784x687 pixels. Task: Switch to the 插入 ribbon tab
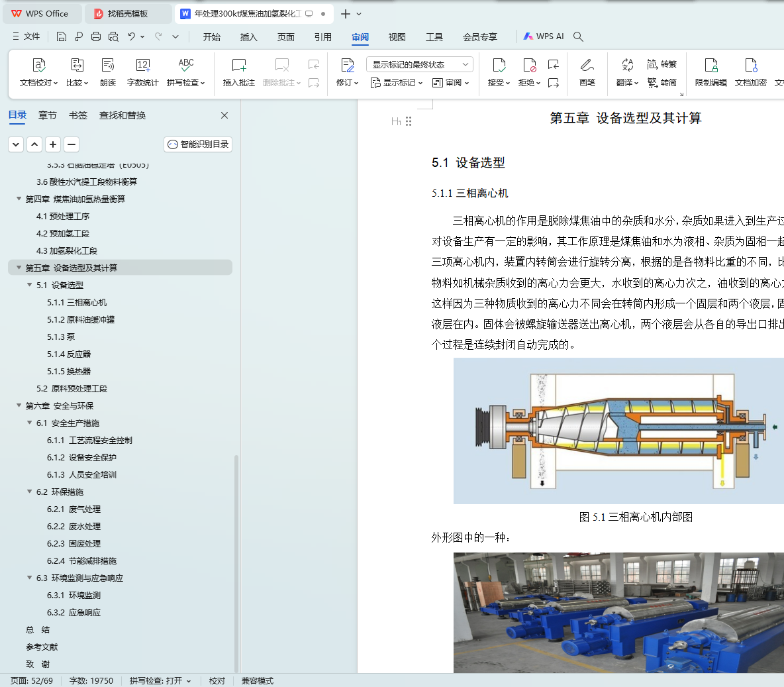pyautogui.click(x=248, y=37)
